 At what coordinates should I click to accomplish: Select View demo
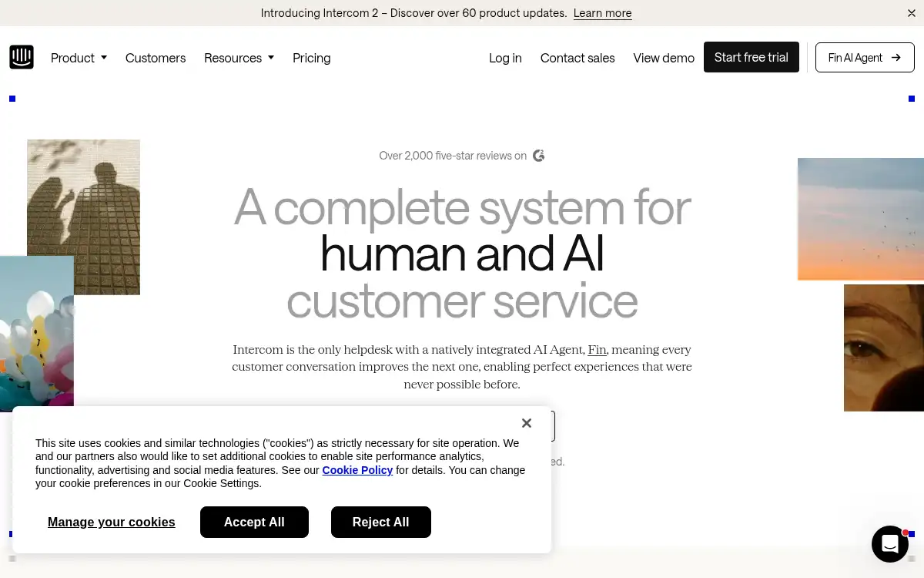tap(664, 58)
